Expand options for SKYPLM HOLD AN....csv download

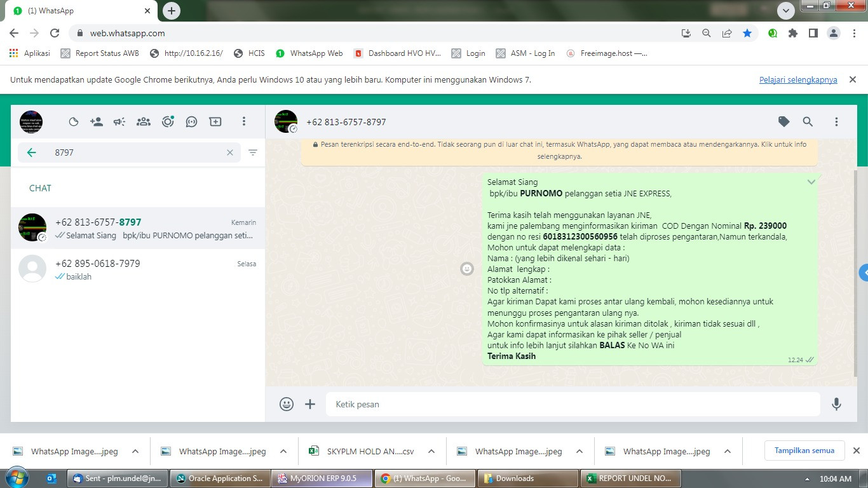[x=431, y=452]
